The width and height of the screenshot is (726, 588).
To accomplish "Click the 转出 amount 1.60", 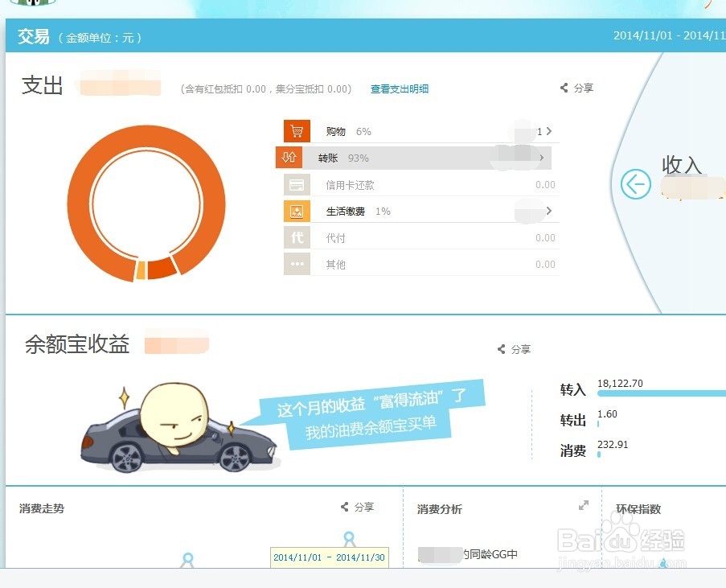I will pos(607,413).
